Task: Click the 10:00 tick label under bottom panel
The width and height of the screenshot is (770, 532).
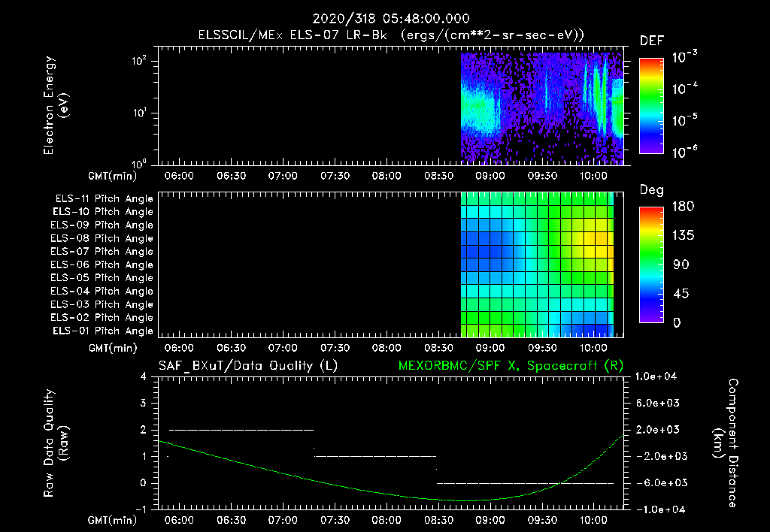Action: pyautogui.click(x=594, y=520)
